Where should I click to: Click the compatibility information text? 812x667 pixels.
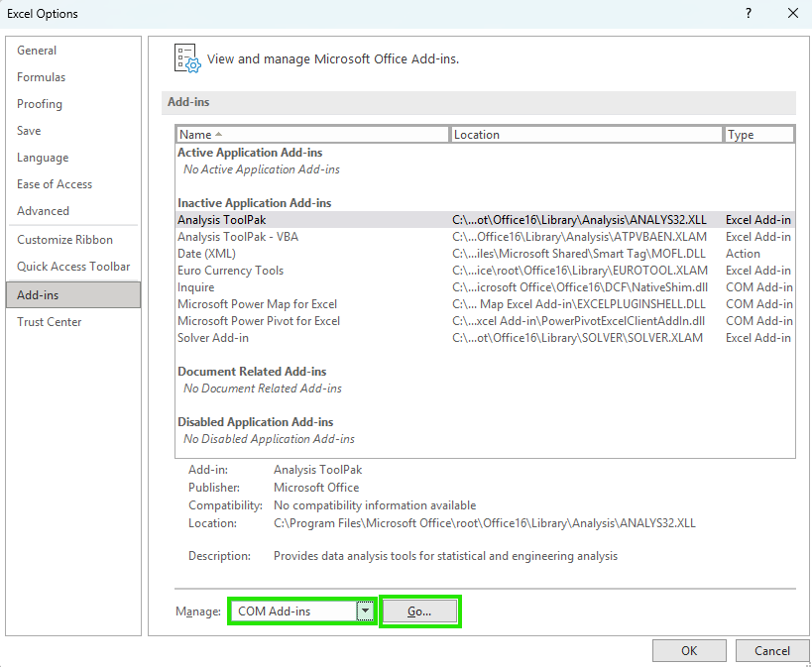(375, 505)
